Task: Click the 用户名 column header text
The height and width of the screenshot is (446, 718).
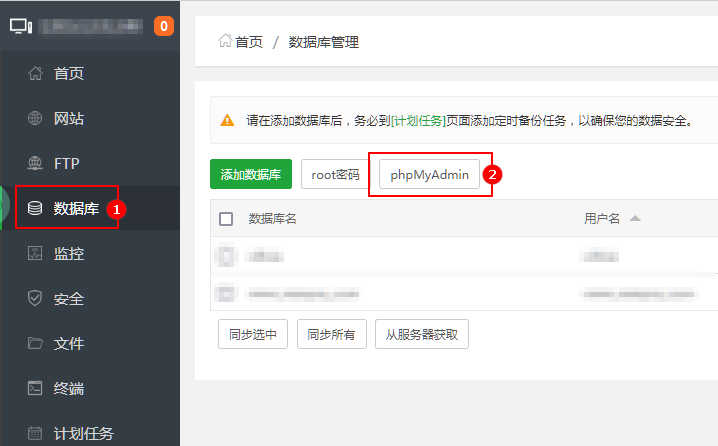Action: 602,219
